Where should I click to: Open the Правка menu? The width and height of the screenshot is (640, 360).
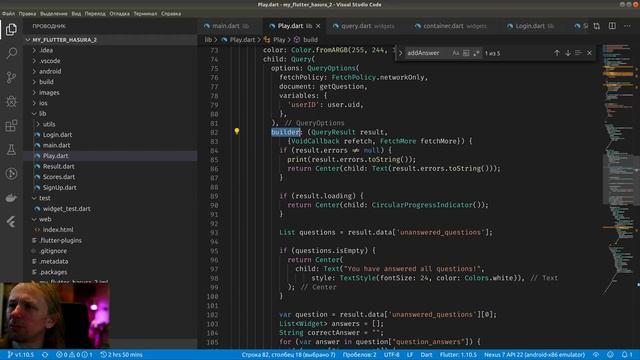[27, 13]
